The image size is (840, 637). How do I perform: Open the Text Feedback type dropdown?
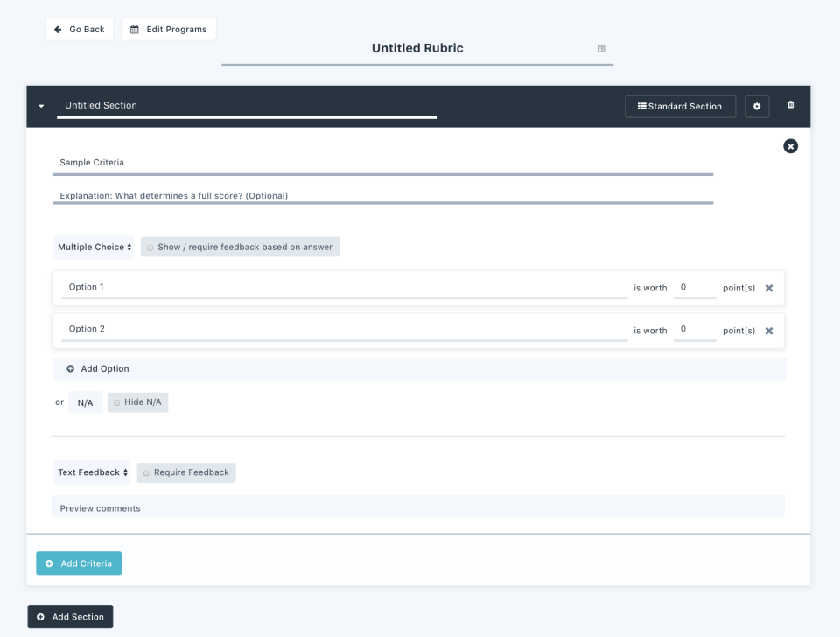(x=92, y=472)
